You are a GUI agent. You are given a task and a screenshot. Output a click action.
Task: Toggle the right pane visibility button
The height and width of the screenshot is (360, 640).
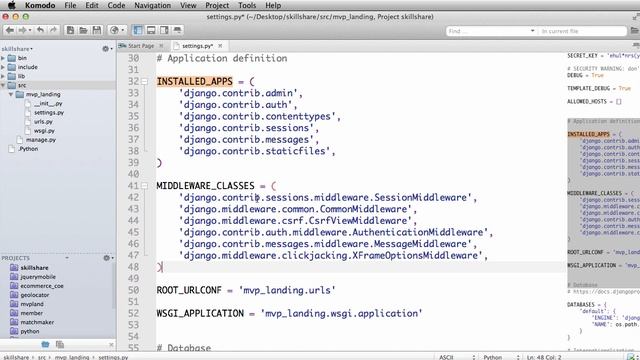(x=164, y=30)
